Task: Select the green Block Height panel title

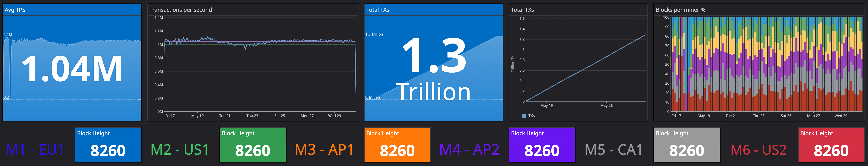Action: tap(238, 133)
